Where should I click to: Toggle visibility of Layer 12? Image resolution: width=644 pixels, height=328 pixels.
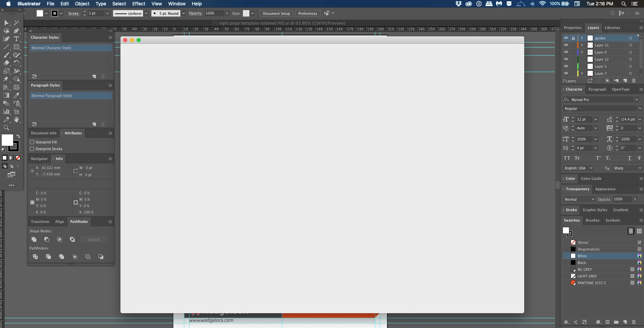(566, 59)
